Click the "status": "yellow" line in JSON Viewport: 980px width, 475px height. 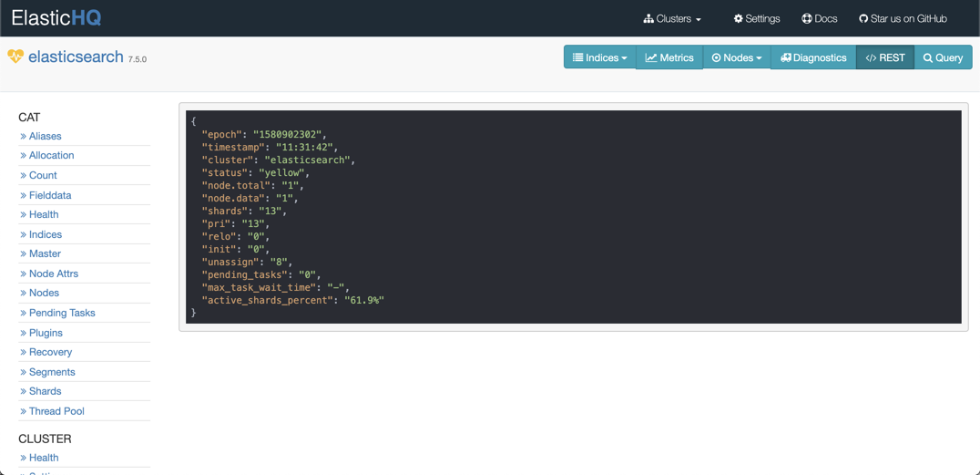[255, 172]
